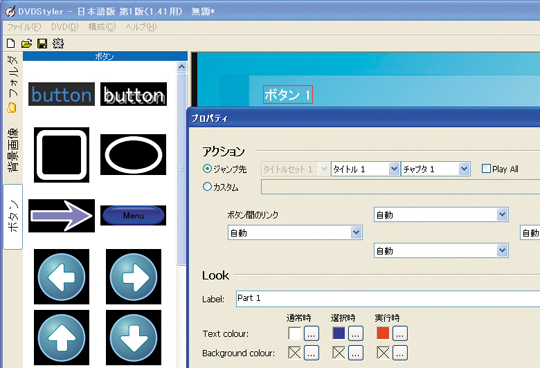
Task: Click the 選択時 background colour empty swatch
Action: point(339,353)
